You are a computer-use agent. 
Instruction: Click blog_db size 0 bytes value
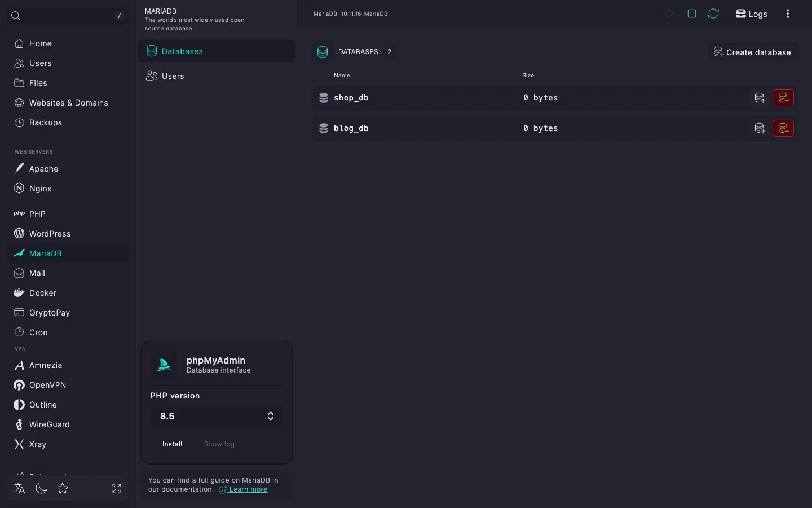540,128
